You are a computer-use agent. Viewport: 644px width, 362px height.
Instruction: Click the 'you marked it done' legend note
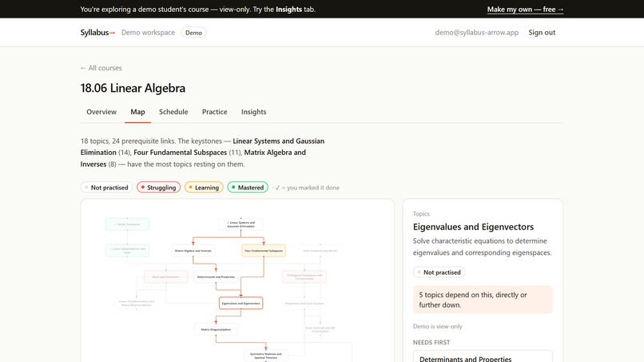[307, 187]
